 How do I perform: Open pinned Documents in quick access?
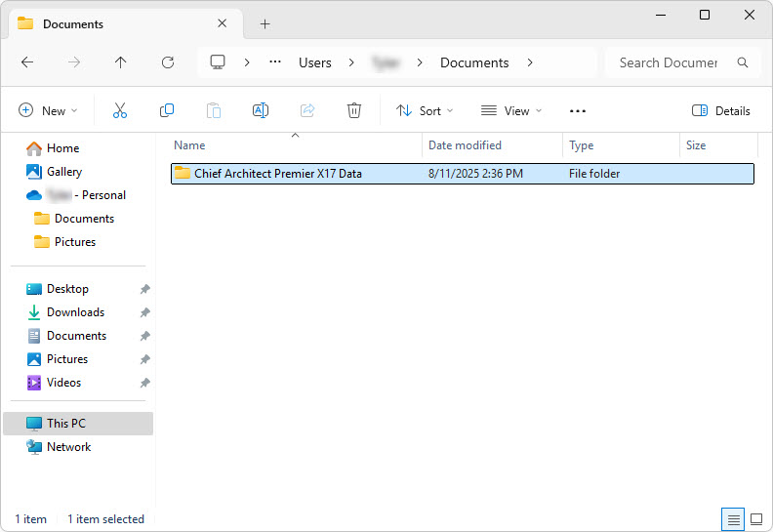pos(66,336)
